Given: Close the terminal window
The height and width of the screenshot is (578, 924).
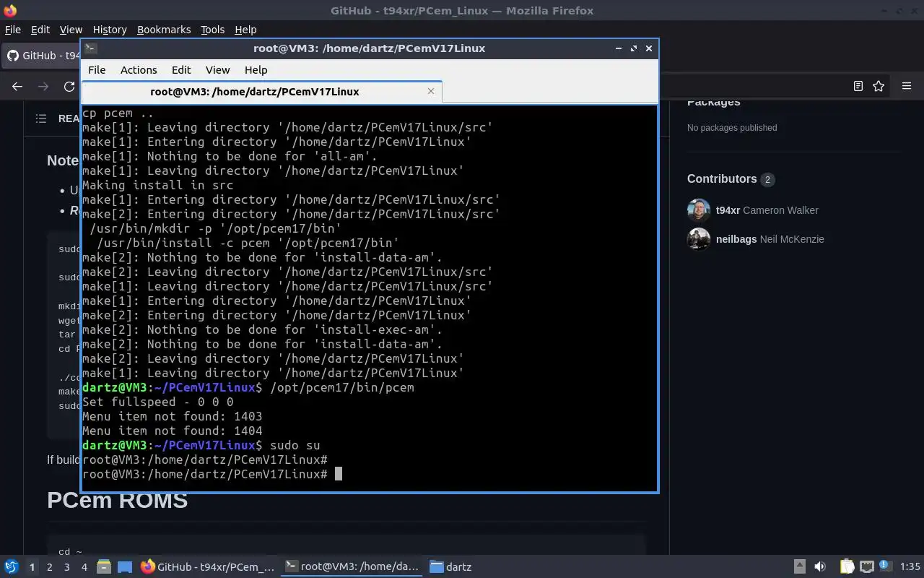Looking at the screenshot, I should click(649, 48).
